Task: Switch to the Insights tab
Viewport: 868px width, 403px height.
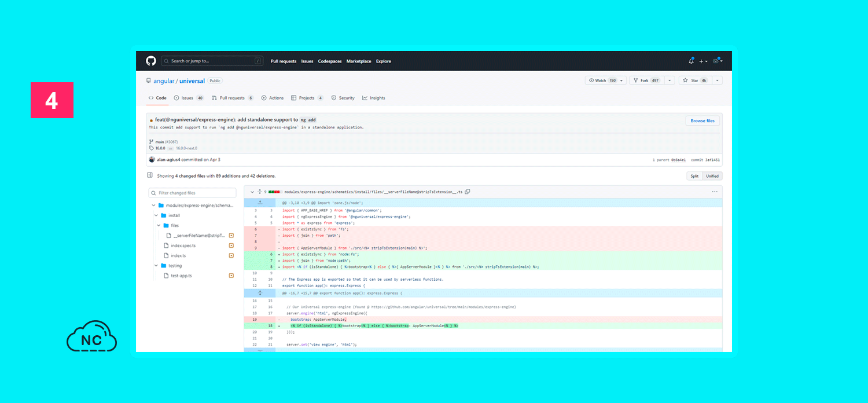Action: pyautogui.click(x=374, y=98)
